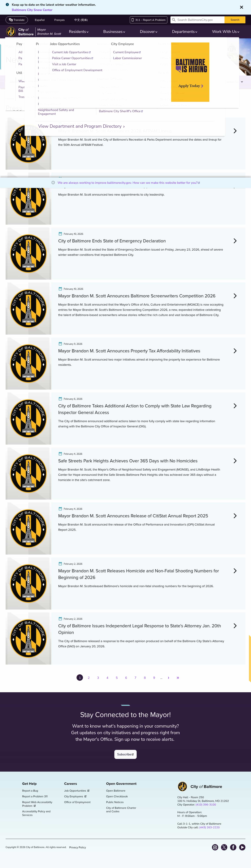
Task: Click the Translate button icon
Action: point(11,20)
